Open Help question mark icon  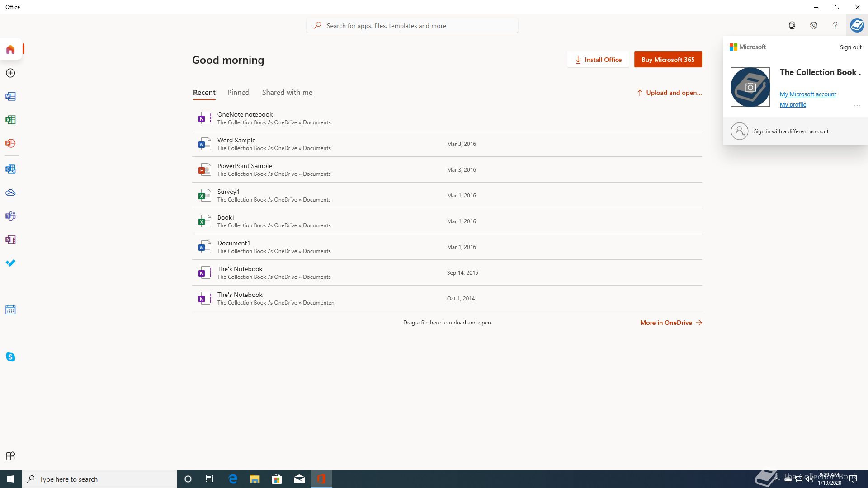click(x=835, y=25)
